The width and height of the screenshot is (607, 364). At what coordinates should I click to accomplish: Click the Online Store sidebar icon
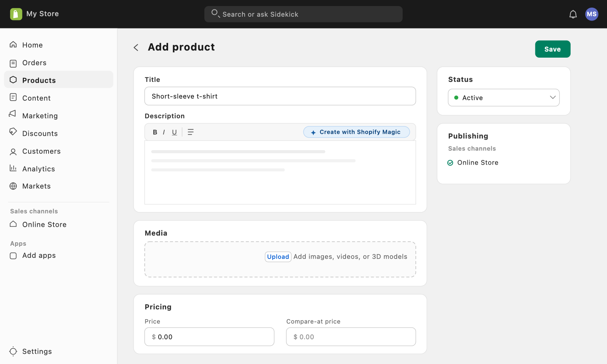coord(13,224)
